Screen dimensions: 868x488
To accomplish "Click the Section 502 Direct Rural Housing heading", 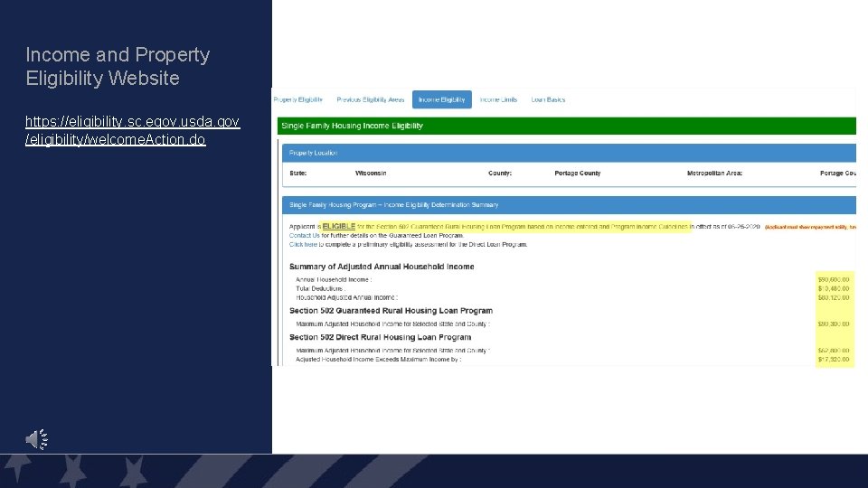I will pyautogui.click(x=381, y=337).
